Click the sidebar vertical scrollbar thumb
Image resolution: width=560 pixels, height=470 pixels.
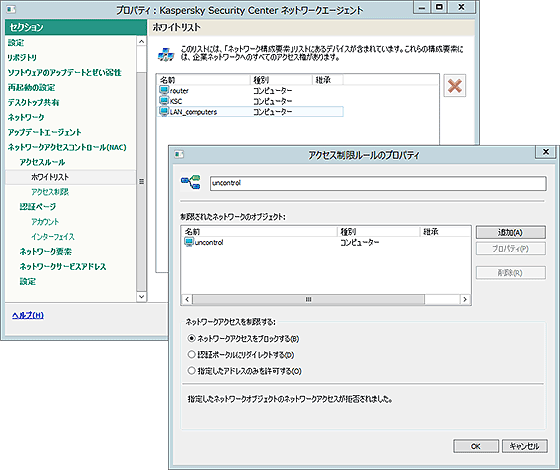coord(141,181)
